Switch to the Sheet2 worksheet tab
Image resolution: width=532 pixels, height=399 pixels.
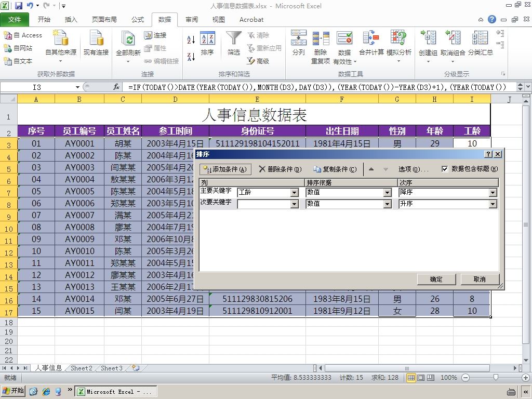pyautogui.click(x=82, y=368)
